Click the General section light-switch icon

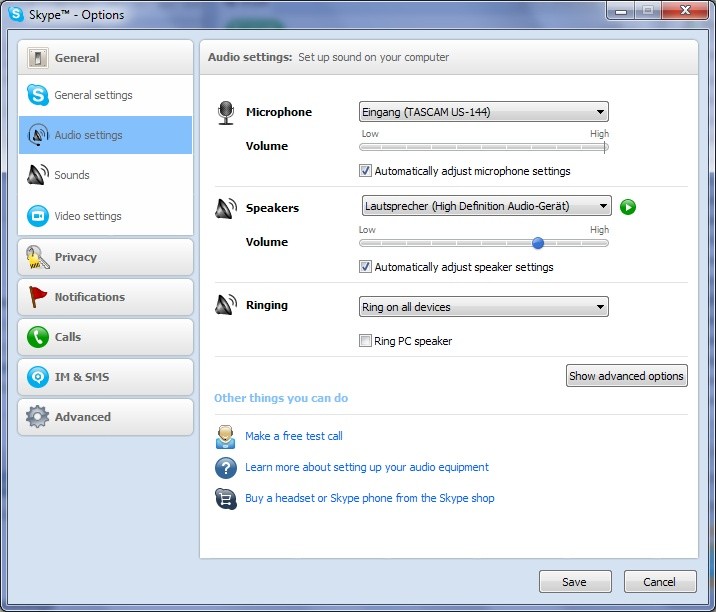[37, 58]
